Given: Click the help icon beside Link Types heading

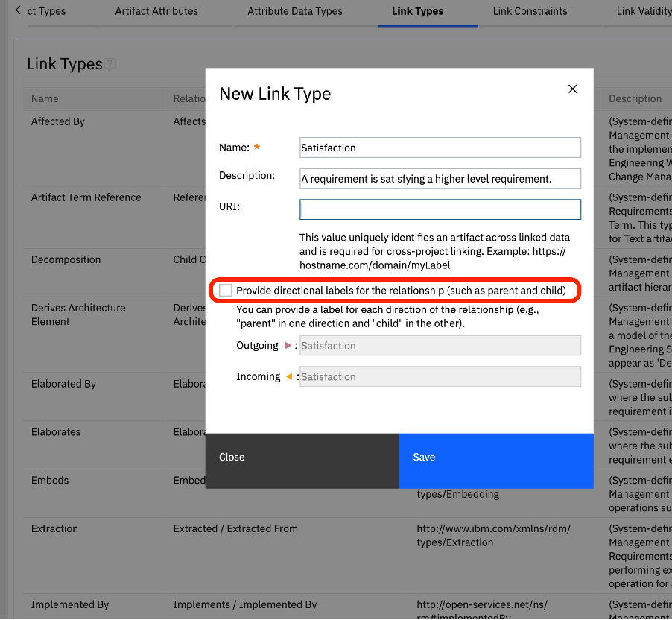Looking at the screenshot, I should click(110, 64).
